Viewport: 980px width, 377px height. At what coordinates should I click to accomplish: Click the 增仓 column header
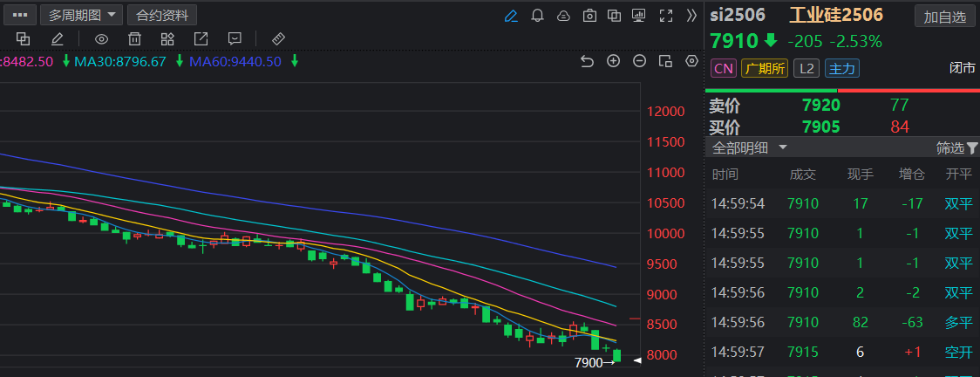(911, 175)
